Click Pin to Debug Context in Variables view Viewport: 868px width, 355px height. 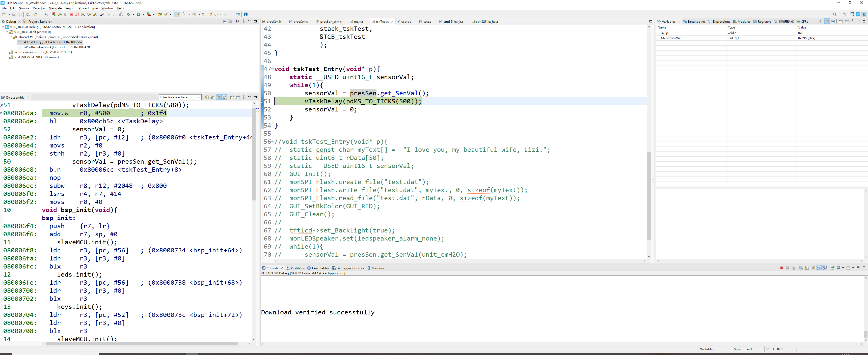point(847,21)
